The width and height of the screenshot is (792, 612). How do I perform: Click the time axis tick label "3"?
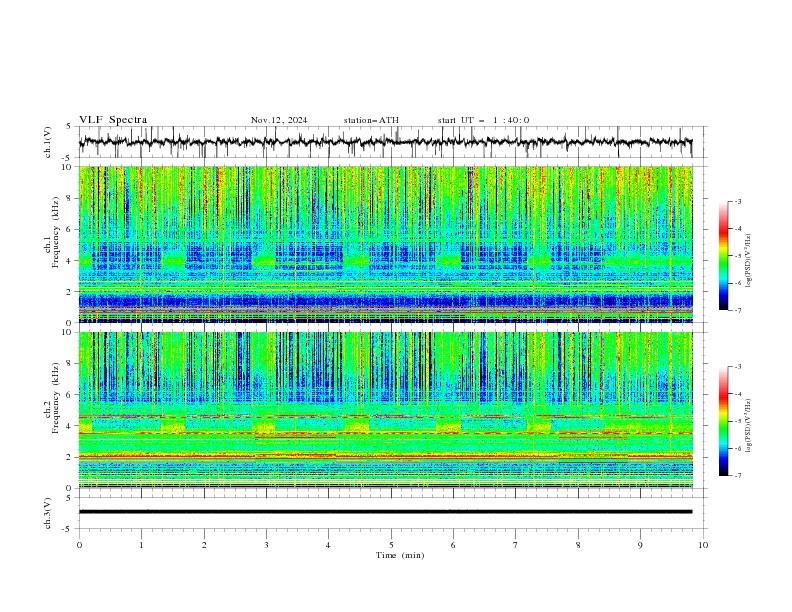tap(266, 545)
